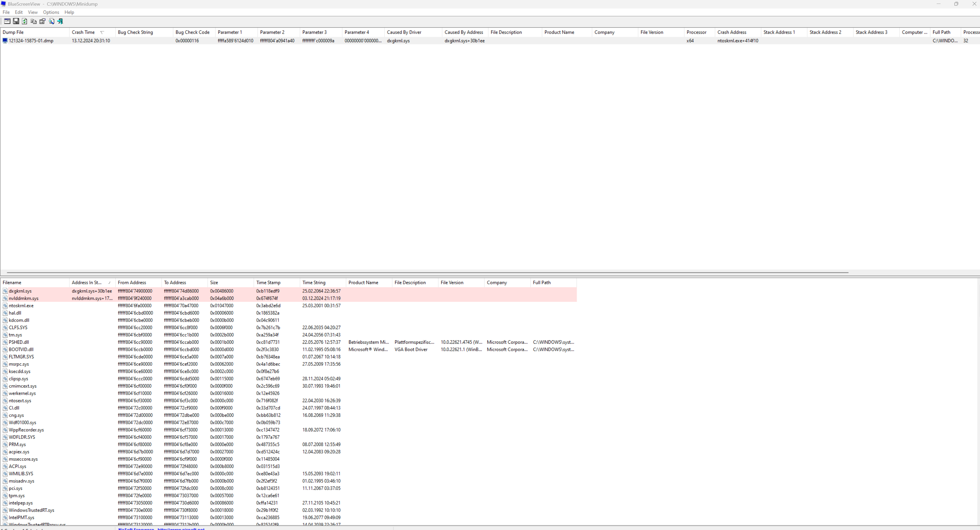Screen dimensions: 980x530
Task: Sort by Crash Time column header
Action: pyautogui.click(x=83, y=32)
